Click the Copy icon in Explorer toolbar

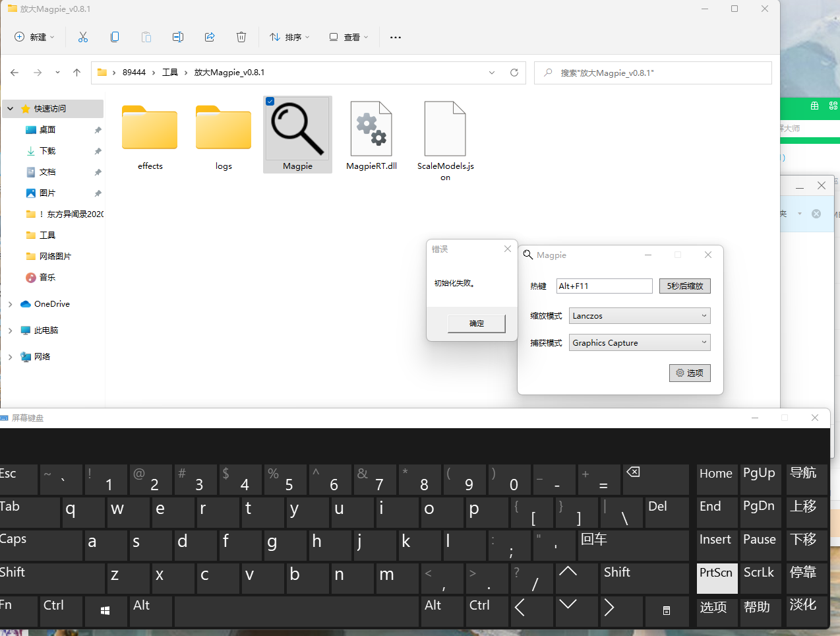pos(115,37)
